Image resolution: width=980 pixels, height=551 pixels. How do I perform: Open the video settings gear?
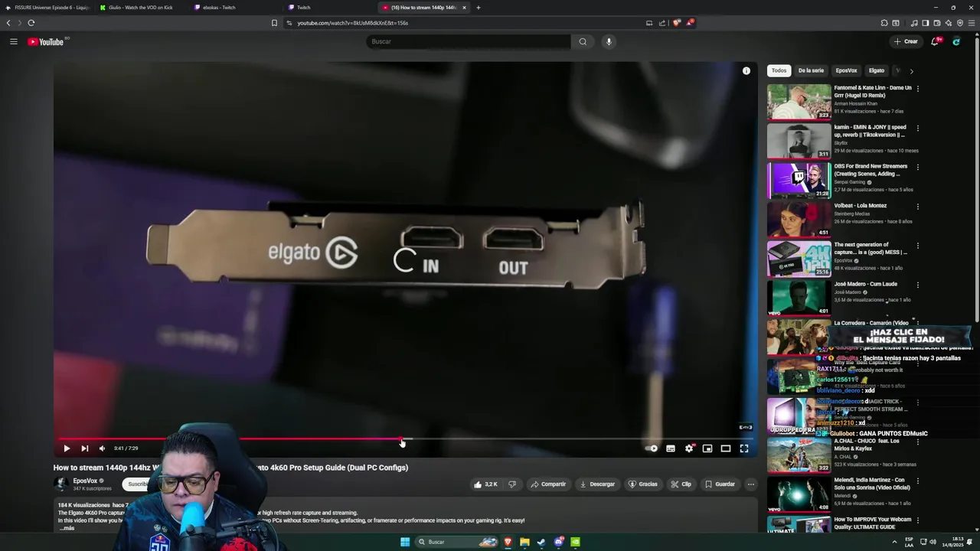[689, 448]
